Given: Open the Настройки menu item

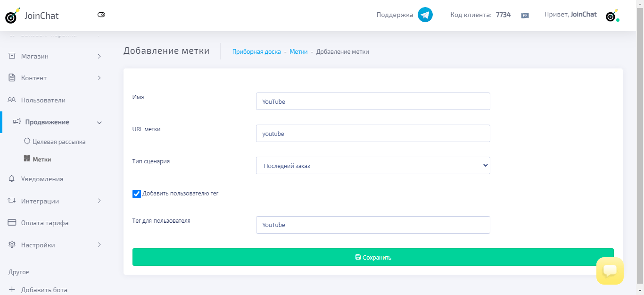Looking at the screenshot, I should pos(39,244).
